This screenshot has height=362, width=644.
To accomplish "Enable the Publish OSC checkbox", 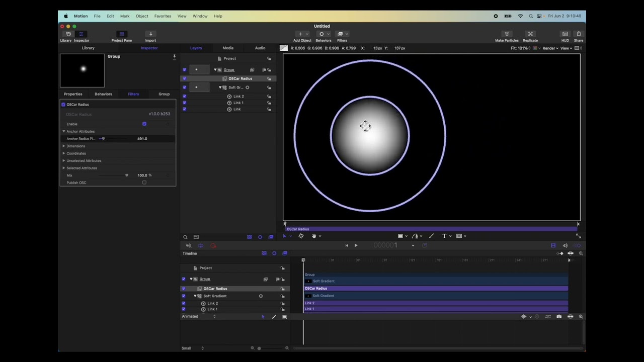I will (144, 183).
